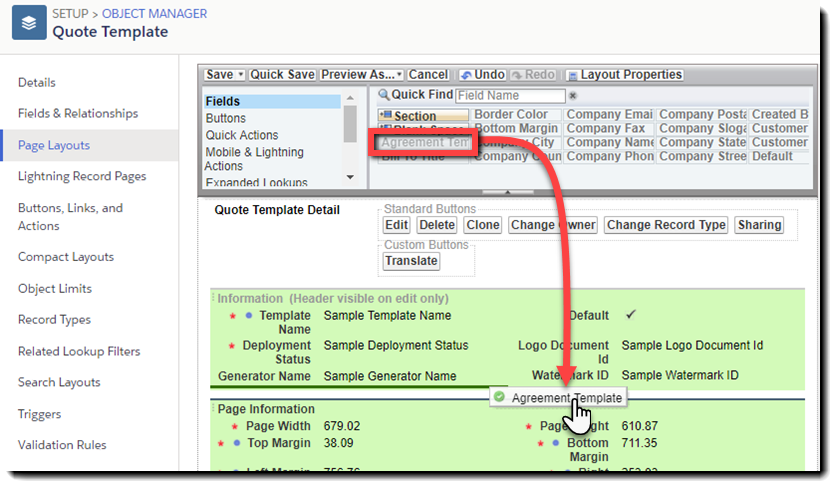Select the Border Color palette field

click(x=517, y=114)
